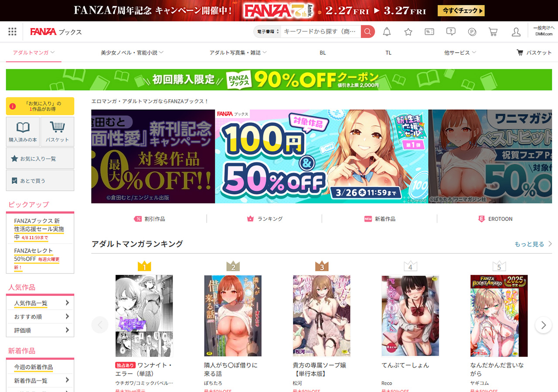Open the user account icon
This screenshot has height=392, width=558.
[516, 31]
